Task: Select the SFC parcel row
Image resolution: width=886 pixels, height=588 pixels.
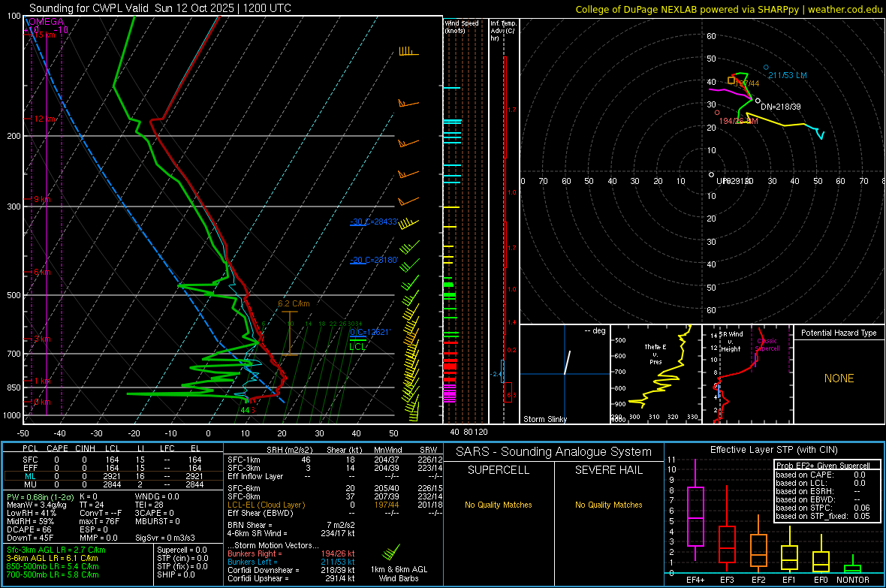Action: coord(113,460)
